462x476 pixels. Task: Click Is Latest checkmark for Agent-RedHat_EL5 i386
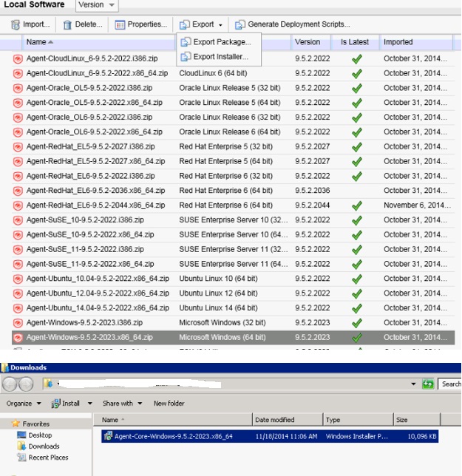coord(357,146)
